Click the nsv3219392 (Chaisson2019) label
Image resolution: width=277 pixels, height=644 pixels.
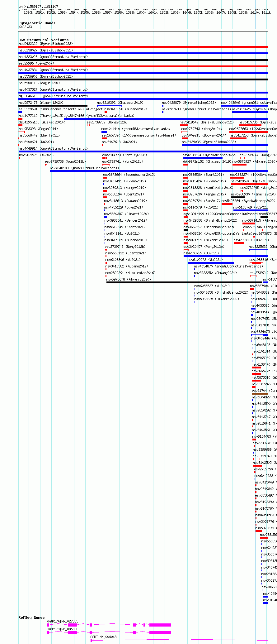[120, 103]
